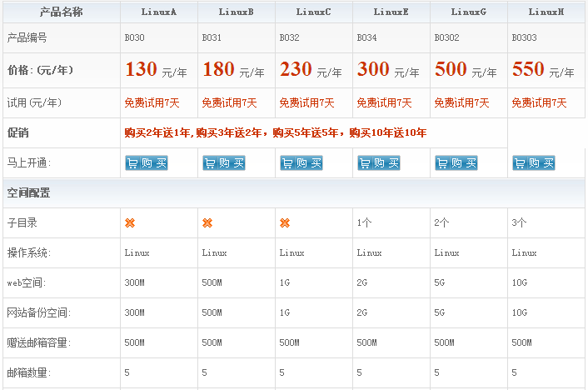Click the buy button for LinuxH
The height and width of the screenshot is (390, 588).
tap(534, 162)
